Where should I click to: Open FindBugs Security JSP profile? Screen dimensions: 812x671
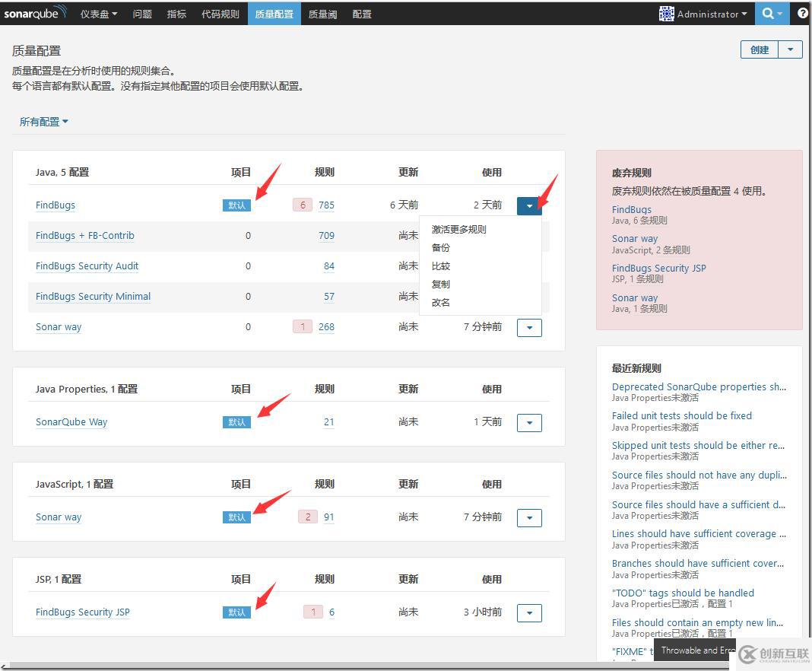coord(83,612)
